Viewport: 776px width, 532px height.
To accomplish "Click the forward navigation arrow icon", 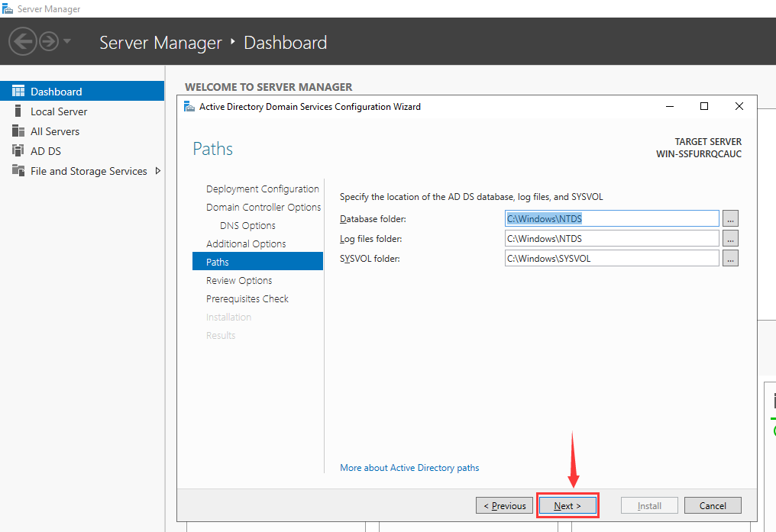I will pyautogui.click(x=49, y=41).
